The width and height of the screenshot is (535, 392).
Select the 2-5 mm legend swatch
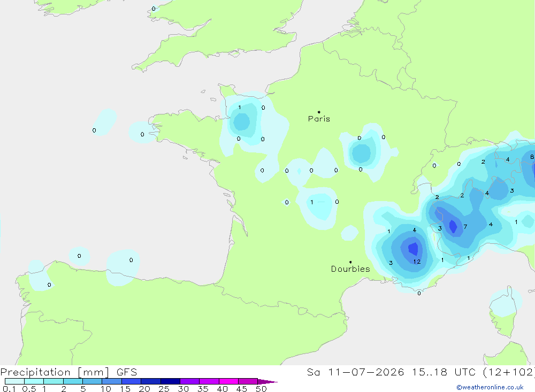coord(73,381)
